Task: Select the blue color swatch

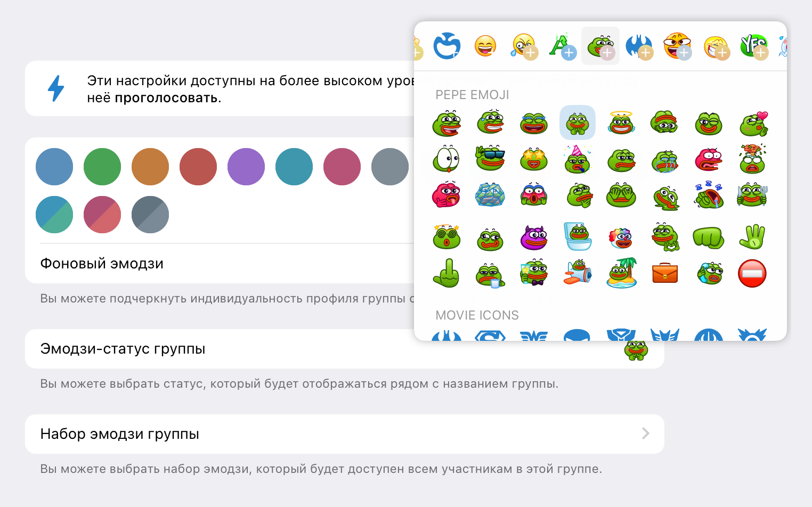Action: coord(54,167)
